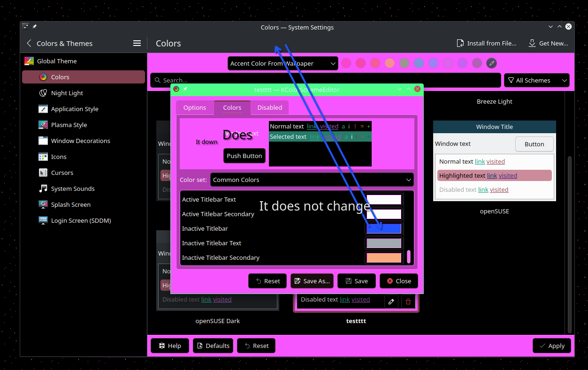Click Push Button in editor preview
Image resolution: width=588 pixels, height=370 pixels.
(244, 156)
